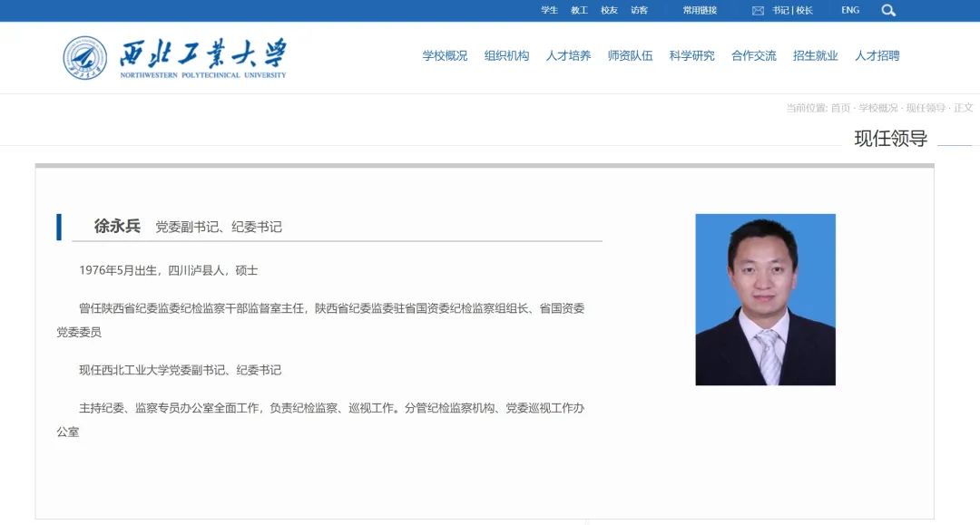Open the 组织机构 navigation menu

pos(506,55)
